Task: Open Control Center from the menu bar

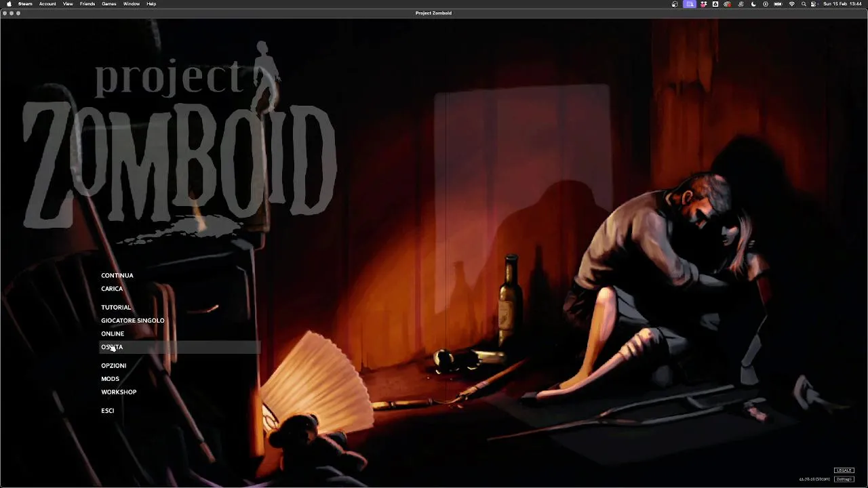Action: 814,4
